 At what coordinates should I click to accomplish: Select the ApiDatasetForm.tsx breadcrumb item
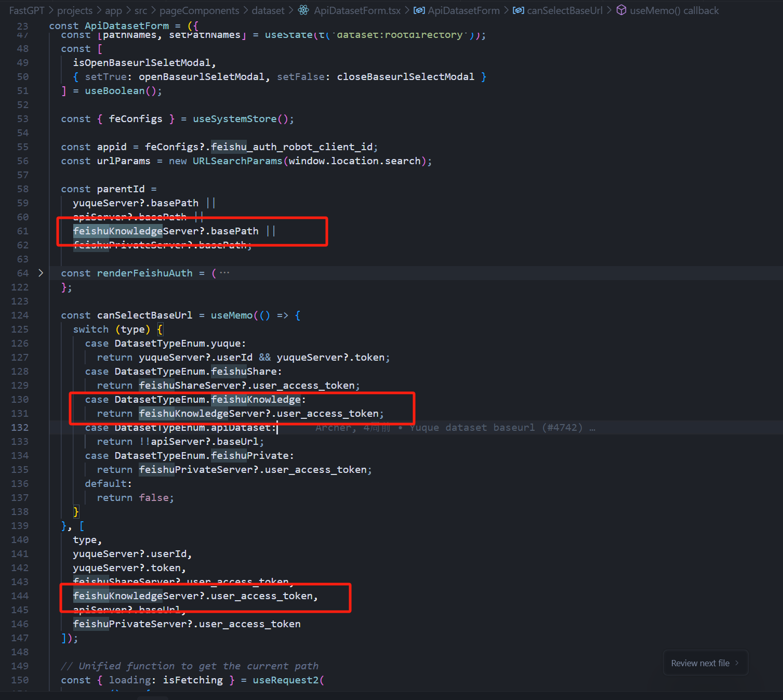pyautogui.click(x=357, y=10)
